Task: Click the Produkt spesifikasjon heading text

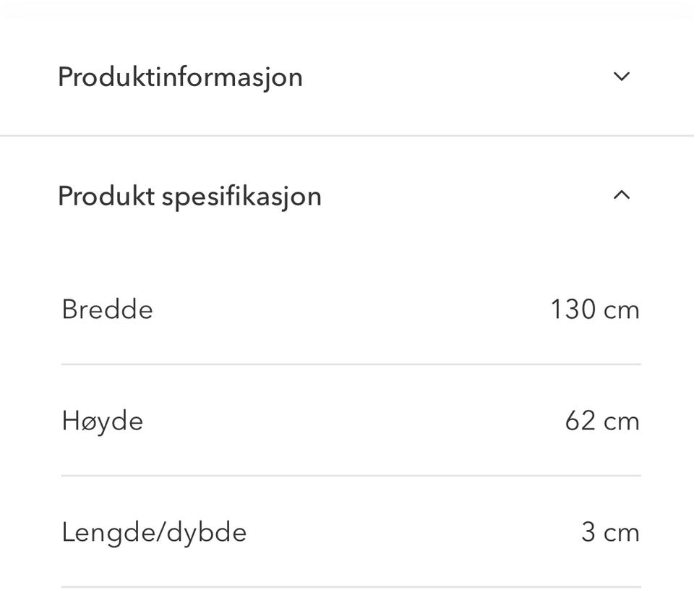Action: click(x=189, y=196)
